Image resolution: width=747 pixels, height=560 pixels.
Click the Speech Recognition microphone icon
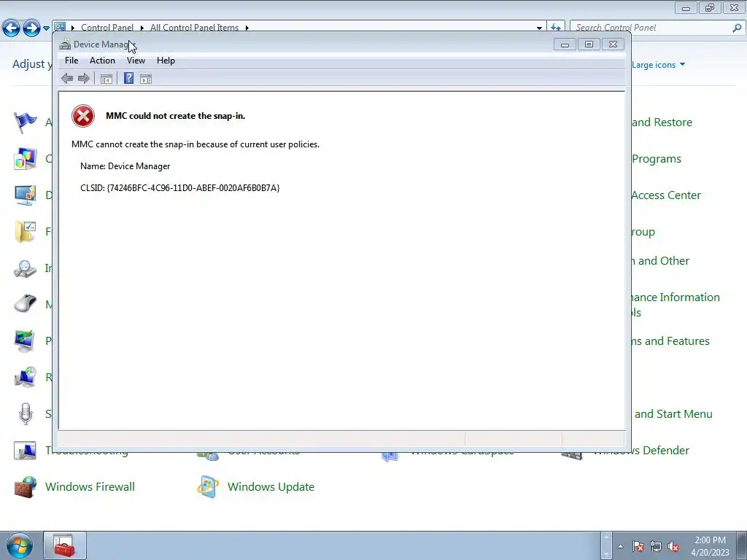tap(26, 414)
